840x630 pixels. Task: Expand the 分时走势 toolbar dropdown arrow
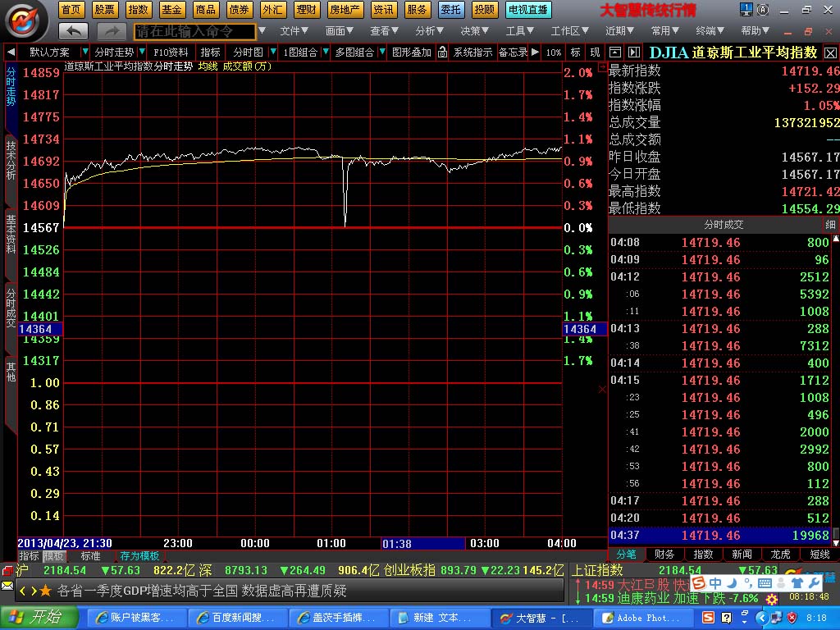coord(142,52)
